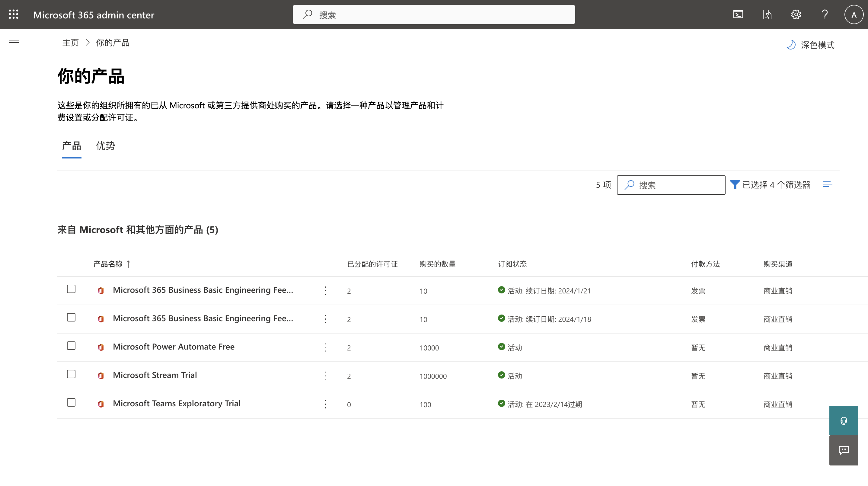Open the column view options icon
This screenshot has height=486, width=868.
tap(827, 184)
